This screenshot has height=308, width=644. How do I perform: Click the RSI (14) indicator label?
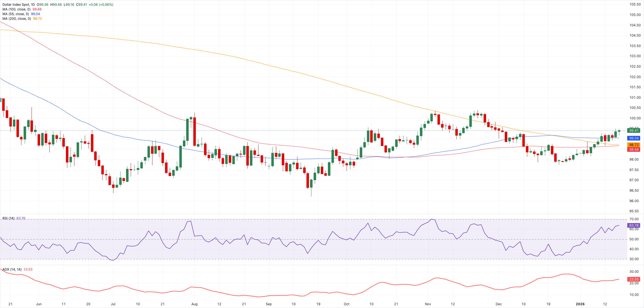9,218
